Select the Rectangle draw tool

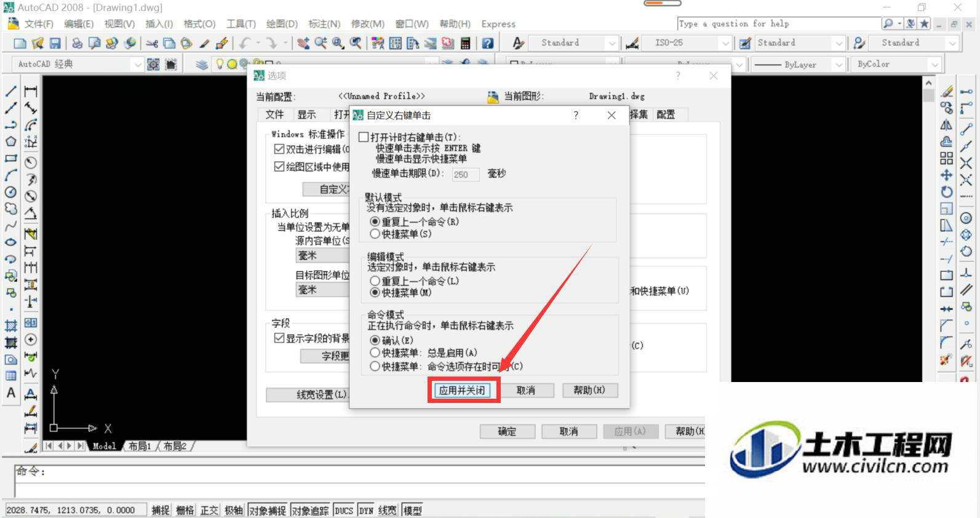coord(11,158)
